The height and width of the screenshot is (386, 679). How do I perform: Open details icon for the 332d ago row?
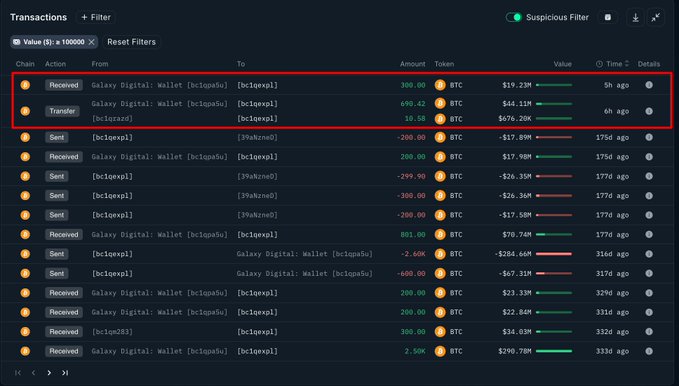click(649, 332)
